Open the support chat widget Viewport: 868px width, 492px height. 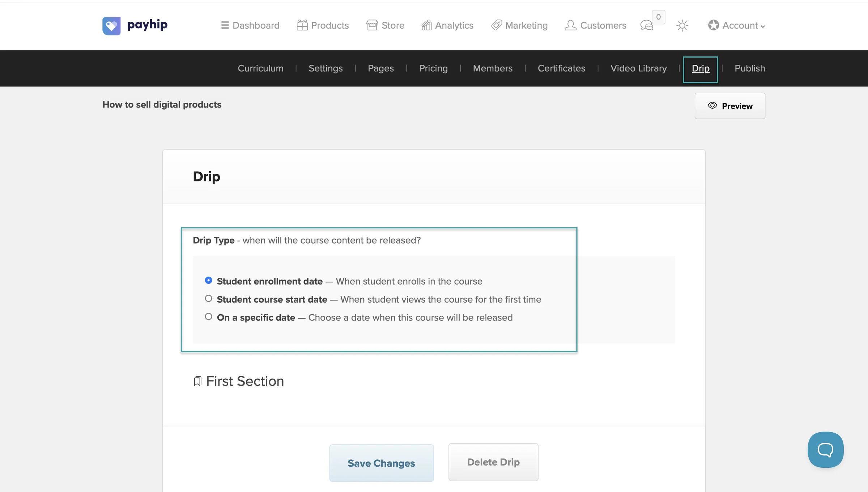coord(826,450)
